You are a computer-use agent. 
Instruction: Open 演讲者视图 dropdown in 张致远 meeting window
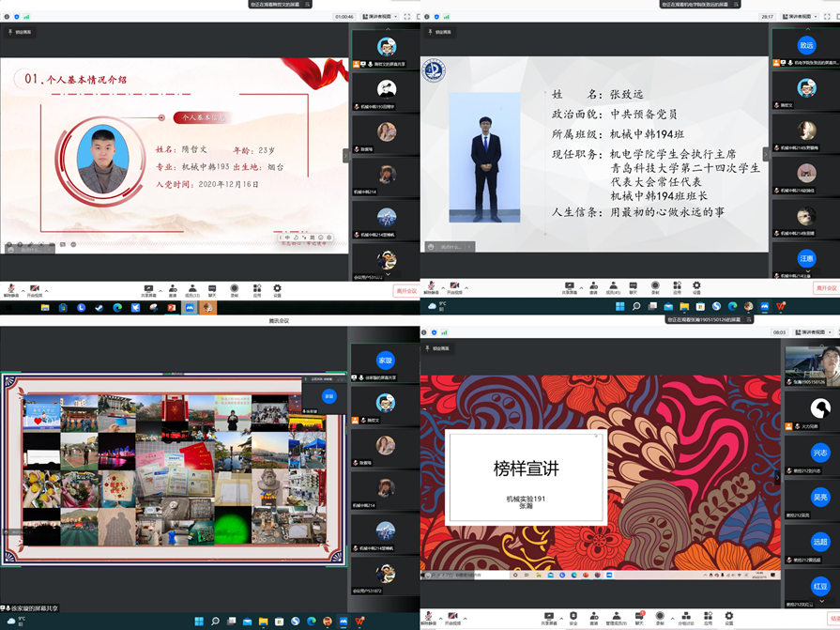point(801,16)
